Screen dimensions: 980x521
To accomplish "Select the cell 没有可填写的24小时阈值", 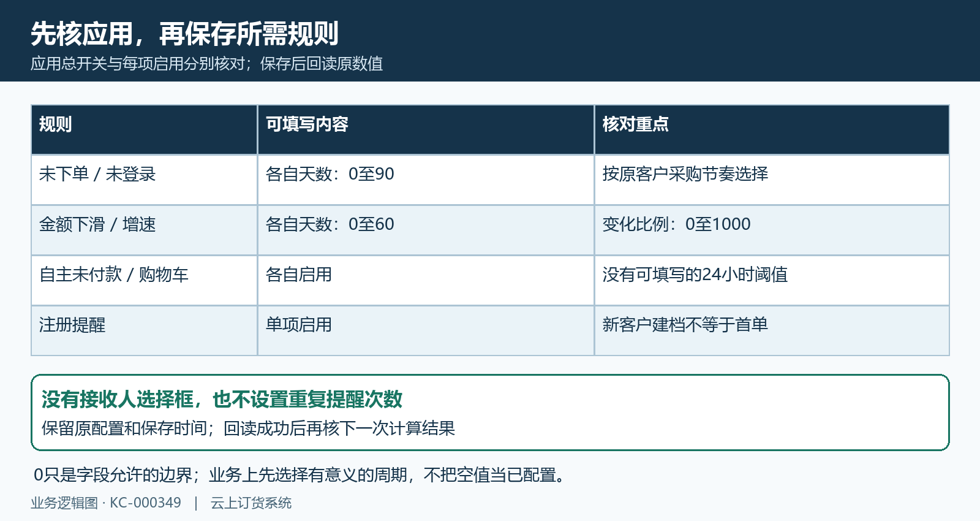I will (x=772, y=281).
